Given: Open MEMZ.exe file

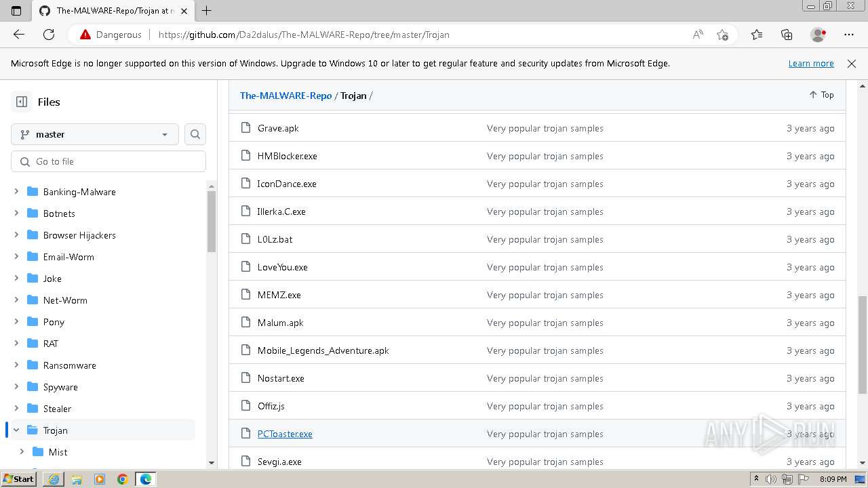Looking at the screenshot, I should 279,295.
